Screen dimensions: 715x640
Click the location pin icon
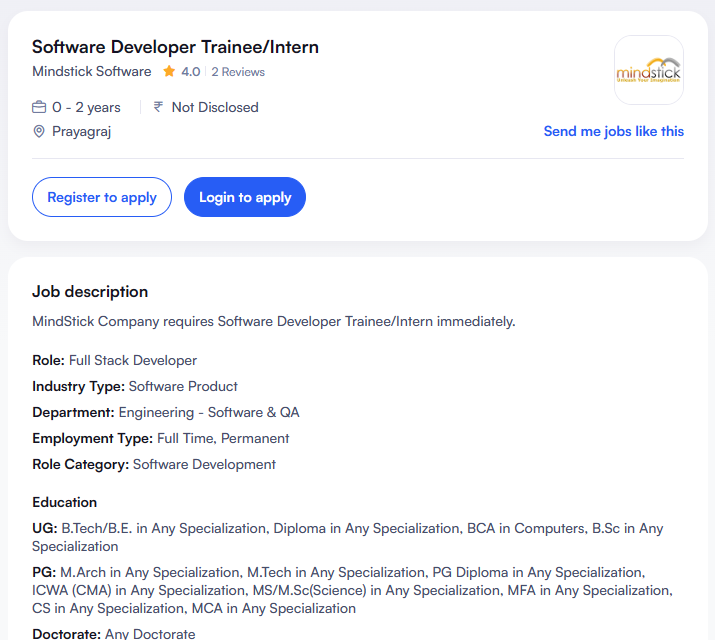pyautogui.click(x=39, y=131)
